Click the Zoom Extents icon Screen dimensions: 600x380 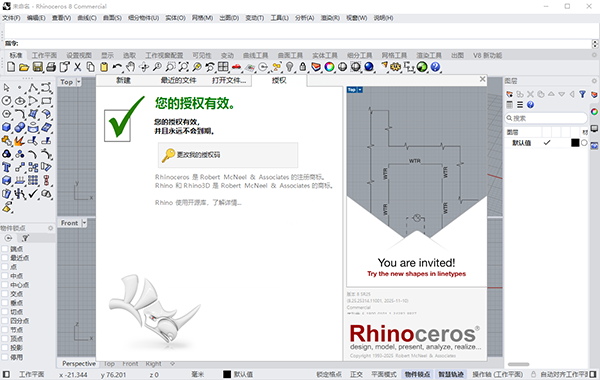coord(183,67)
